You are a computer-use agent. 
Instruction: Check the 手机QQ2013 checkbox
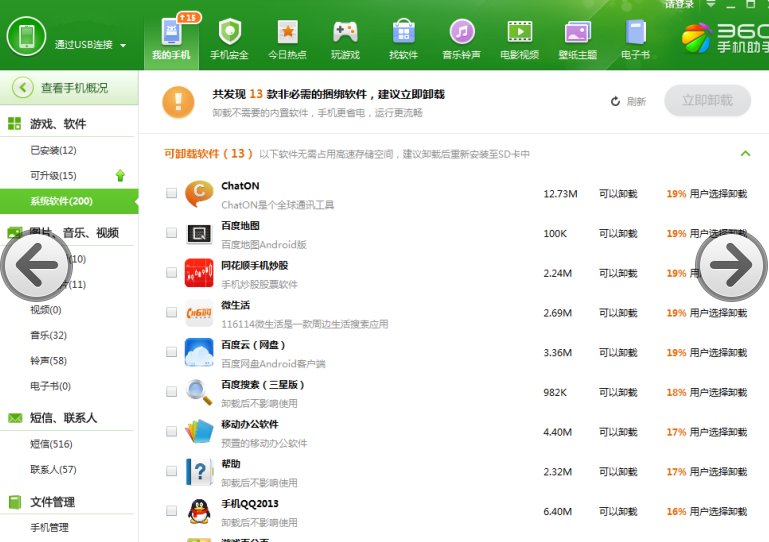pos(171,511)
